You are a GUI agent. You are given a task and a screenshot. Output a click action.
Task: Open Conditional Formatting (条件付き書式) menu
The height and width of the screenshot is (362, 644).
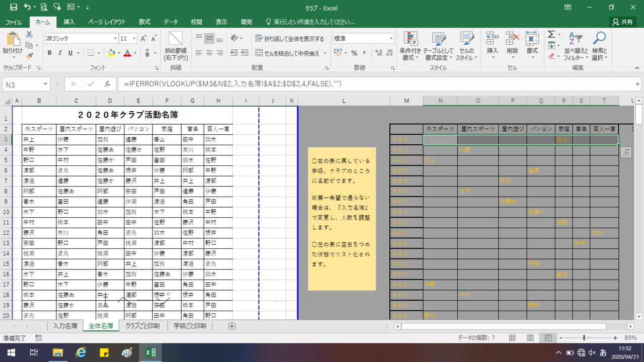[x=411, y=46]
